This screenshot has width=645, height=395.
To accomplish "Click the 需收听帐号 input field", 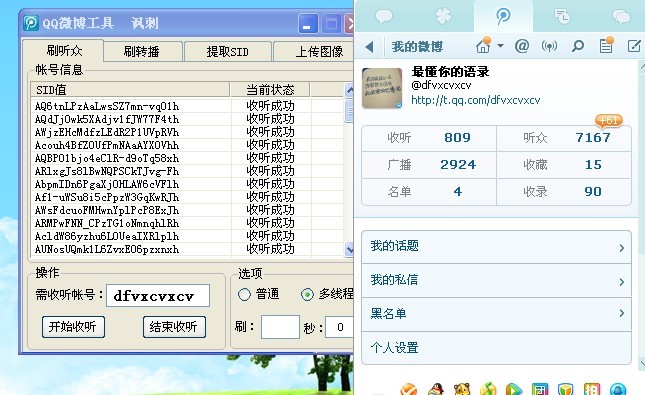I will [x=158, y=295].
